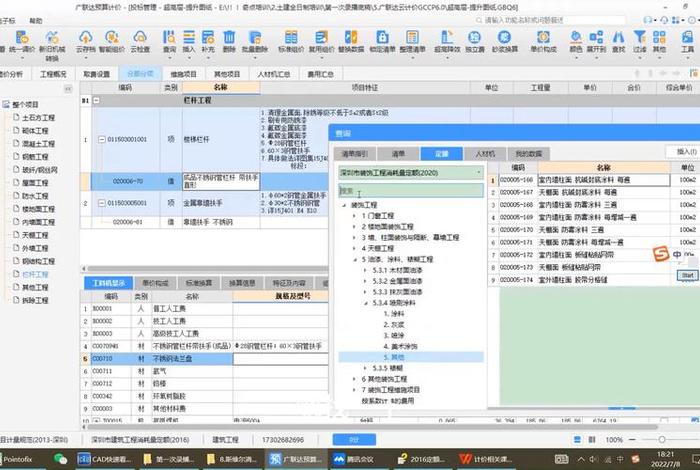Switch to the 人材机汇总 tab

coord(274,74)
